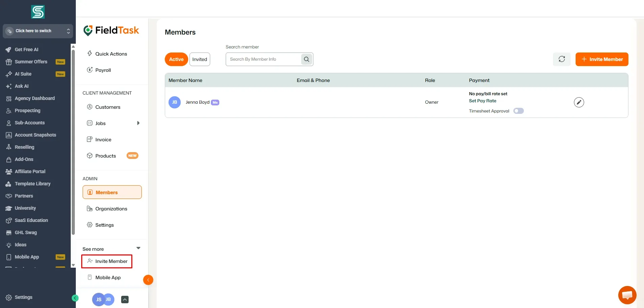Open Quick Actions
Image resolution: width=644 pixels, height=308 pixels.
(x=111, y=54)
